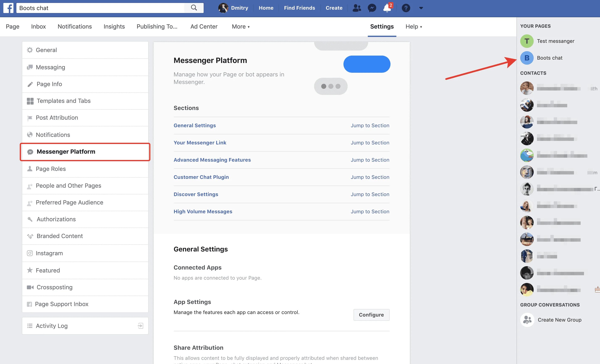600x364 pixels.
Task: Open Messaging settings in sidebar
Action: pos(85,67)
